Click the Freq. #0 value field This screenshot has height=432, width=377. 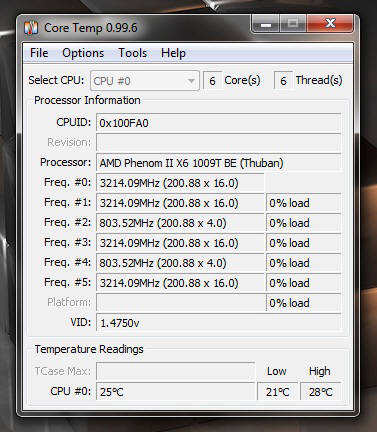180,183
